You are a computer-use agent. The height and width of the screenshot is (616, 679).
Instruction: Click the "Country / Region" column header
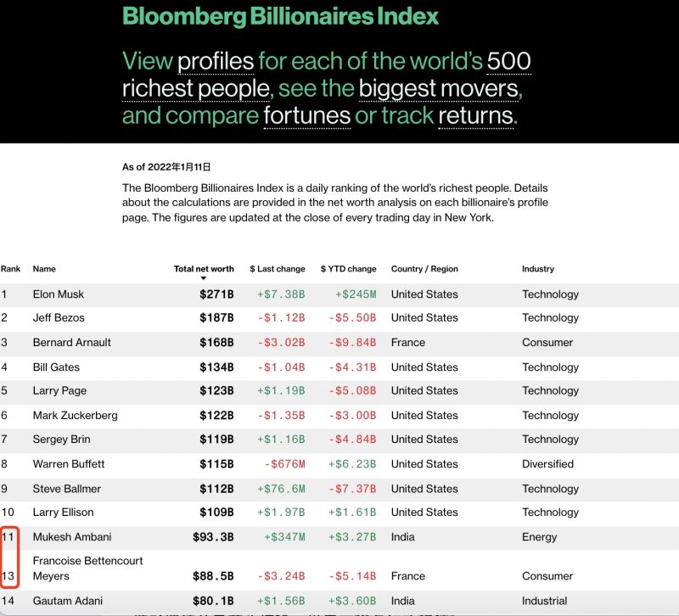424,269
